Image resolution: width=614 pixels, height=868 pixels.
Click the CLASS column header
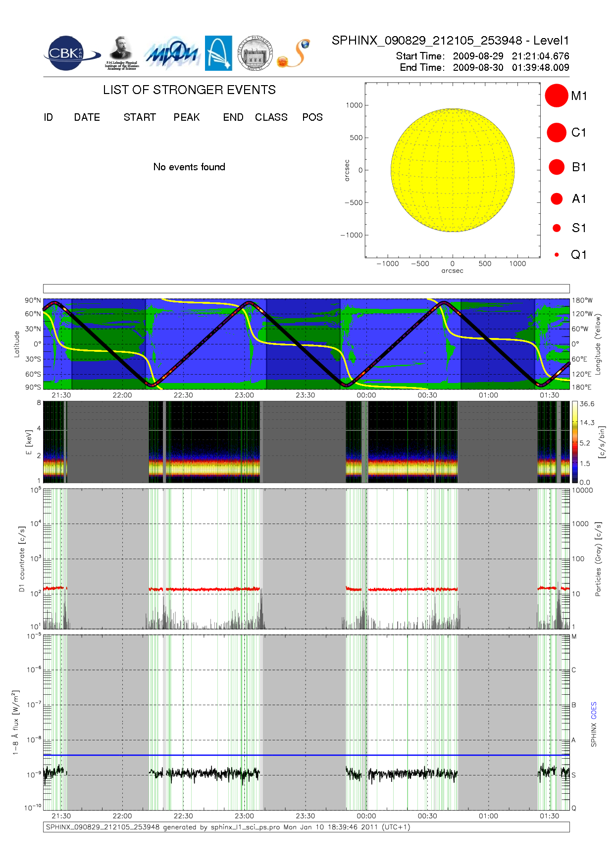[271, 117]
